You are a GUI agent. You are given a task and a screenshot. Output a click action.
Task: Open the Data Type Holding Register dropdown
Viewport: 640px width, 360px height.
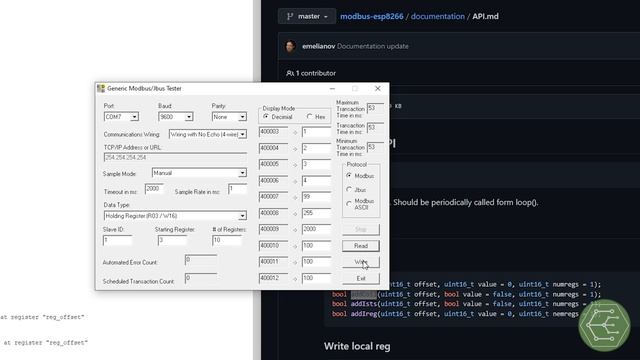[242, 216]
